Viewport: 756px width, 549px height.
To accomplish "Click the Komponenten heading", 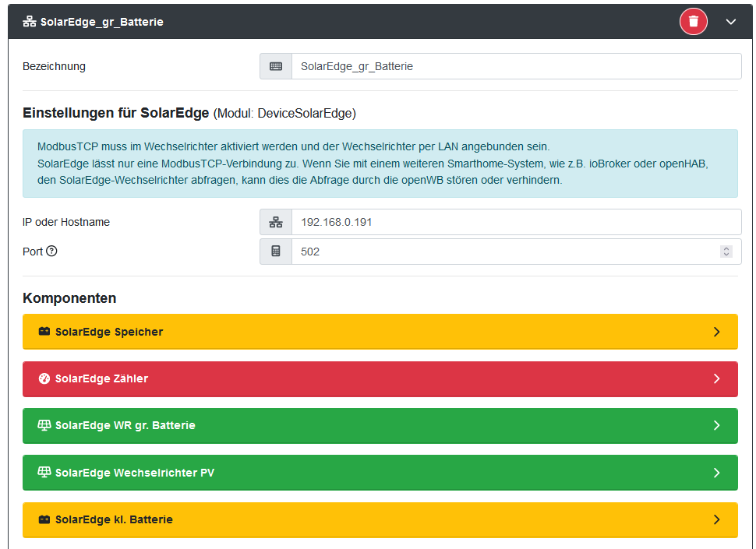I will (x=69, y=298).
